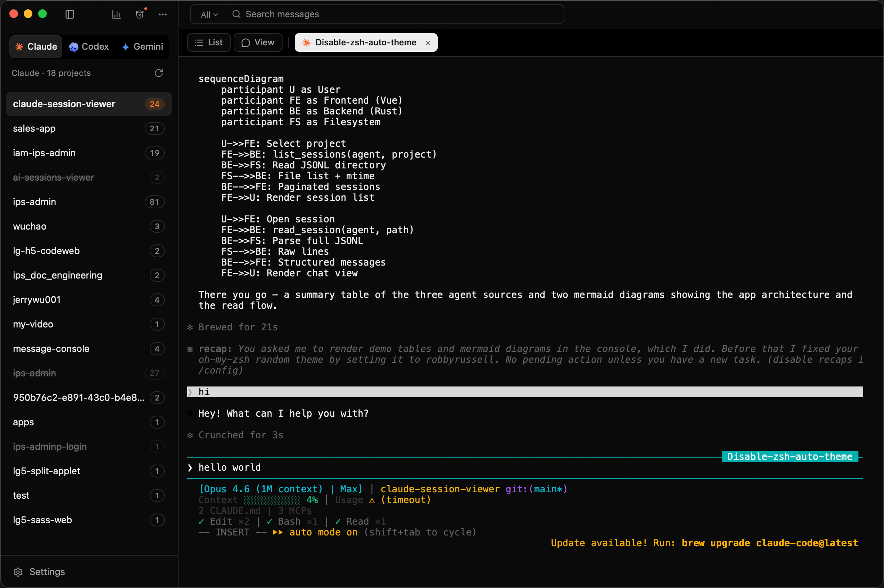This screenshot has height=588, width=884.
Task: Click the 'hi' user prompt line
Action: click(525, 392)
